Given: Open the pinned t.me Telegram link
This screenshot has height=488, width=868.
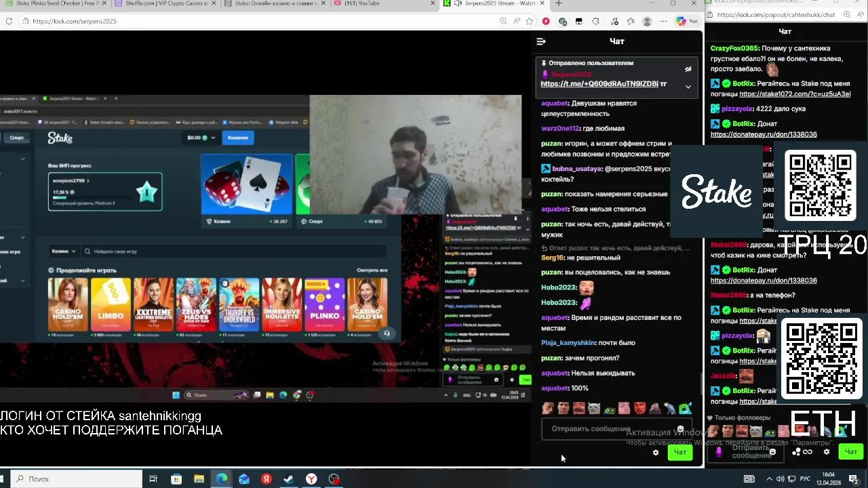Looking at the screenshot, I should [x=599, y=84].
